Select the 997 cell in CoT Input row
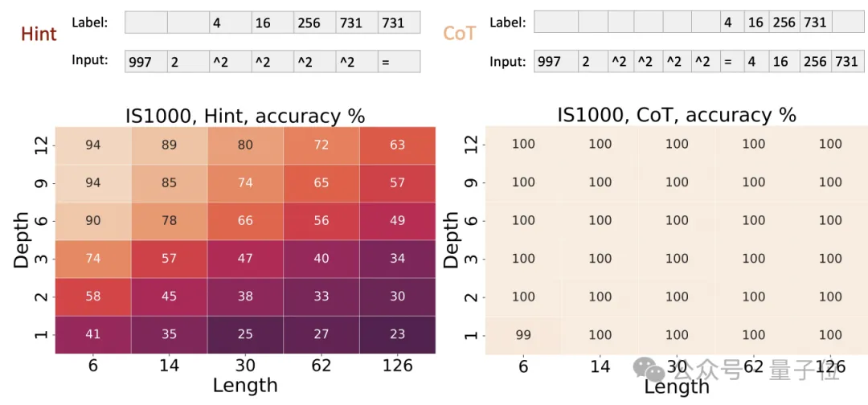Screen dimensions: 868x405 pyautogui.click(x=552, y=62)
